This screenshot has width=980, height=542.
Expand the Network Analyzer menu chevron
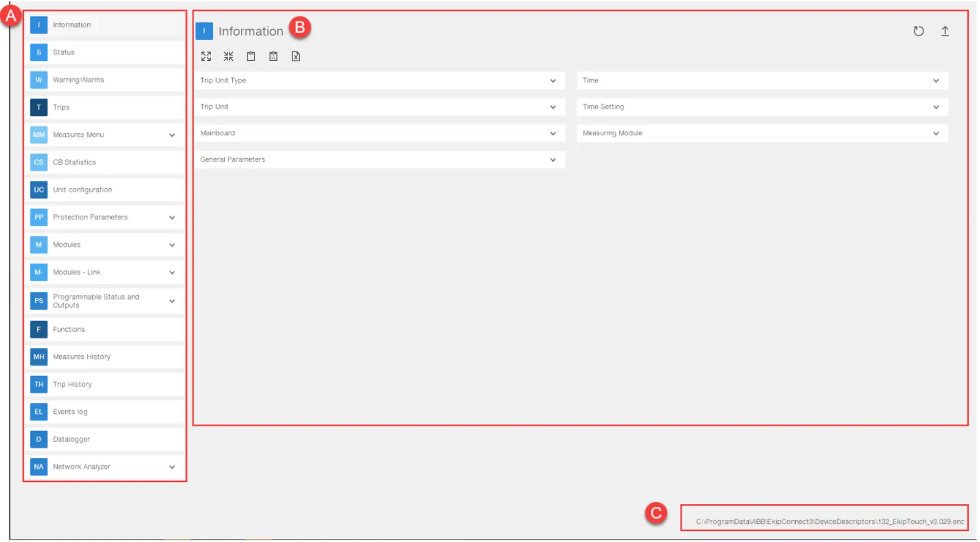click(x=172, y=467)
